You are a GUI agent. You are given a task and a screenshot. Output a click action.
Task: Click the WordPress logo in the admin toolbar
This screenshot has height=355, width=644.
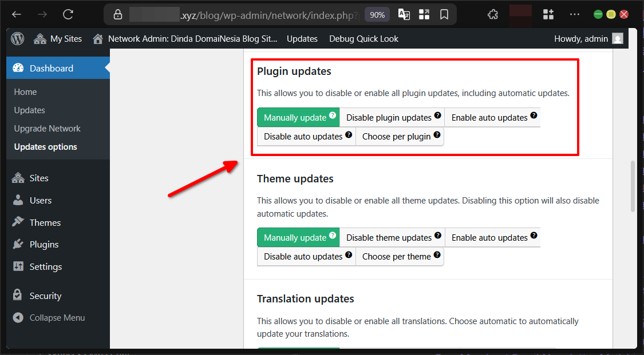point(17,38)
